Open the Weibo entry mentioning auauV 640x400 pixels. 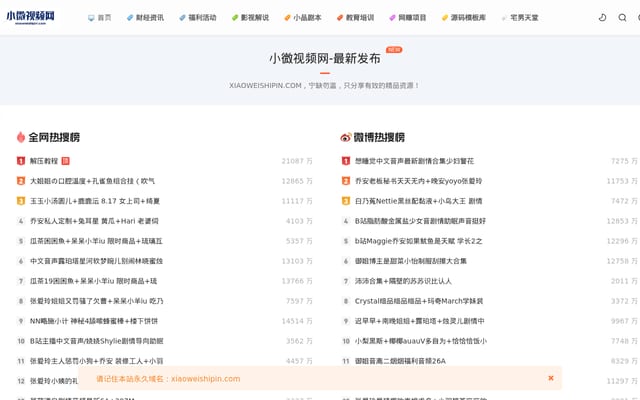(420, 341)
